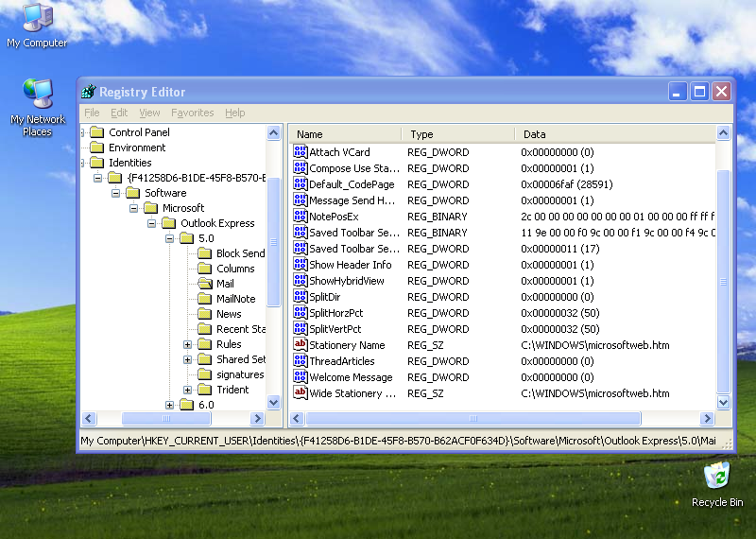Collapse the Microsoft key
The height and width of the screenshot is (539, 756).
pos(133,208)
